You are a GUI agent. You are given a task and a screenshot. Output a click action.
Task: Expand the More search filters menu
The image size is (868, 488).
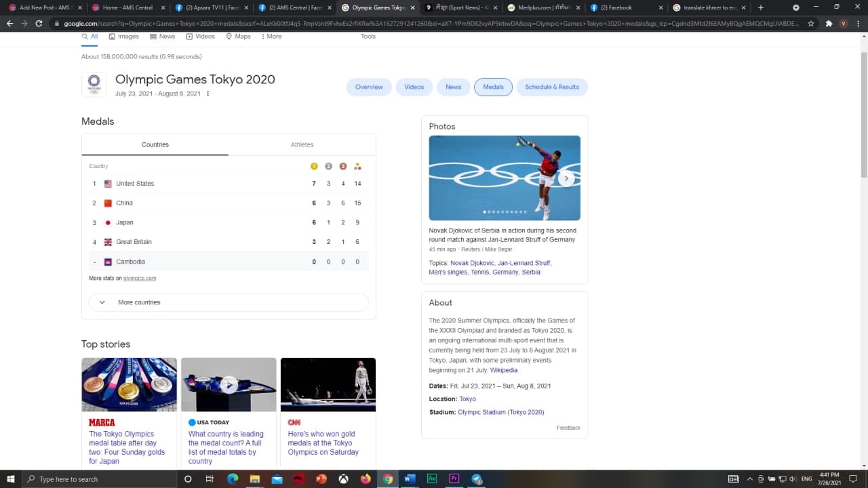(271, 37)
